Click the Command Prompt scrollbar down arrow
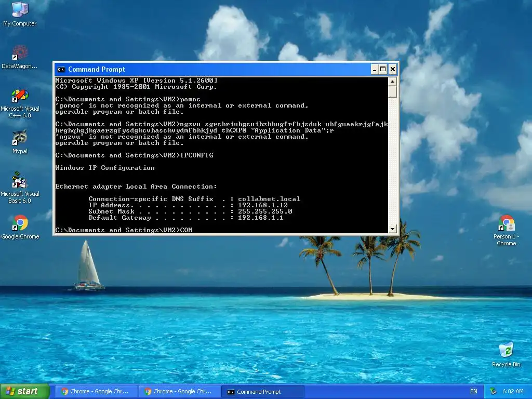532x399 pixels. (x=392, y=229)
